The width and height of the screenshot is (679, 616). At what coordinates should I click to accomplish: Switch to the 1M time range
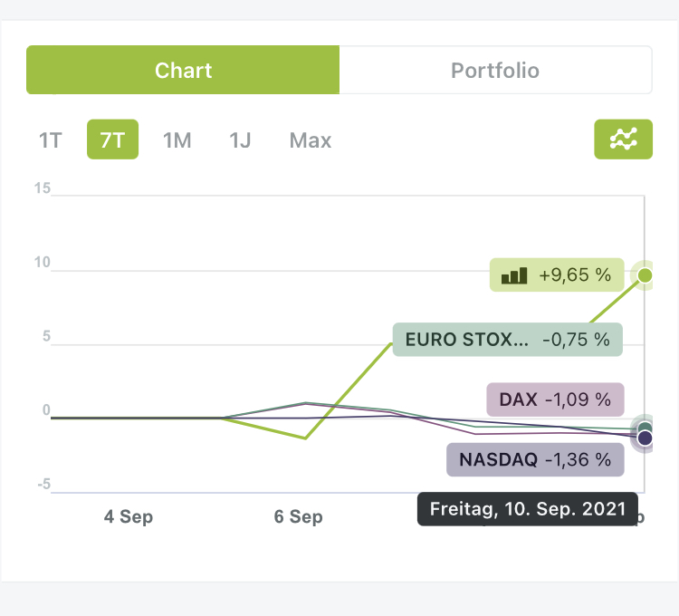(177, 140)
